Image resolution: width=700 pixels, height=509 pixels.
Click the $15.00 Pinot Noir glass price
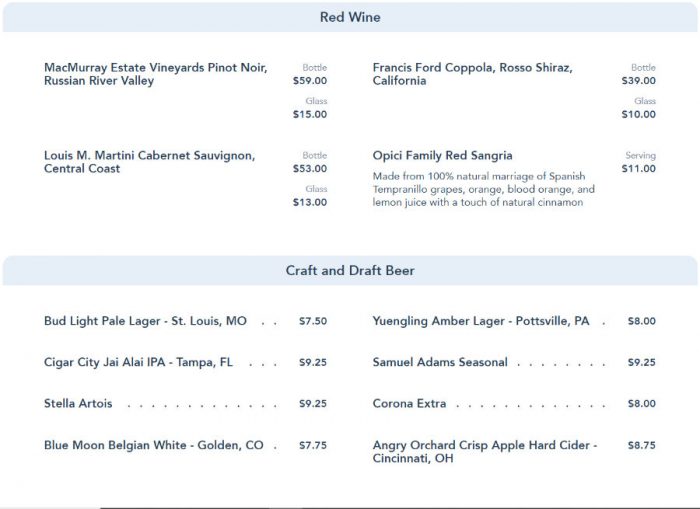[310, 114]
